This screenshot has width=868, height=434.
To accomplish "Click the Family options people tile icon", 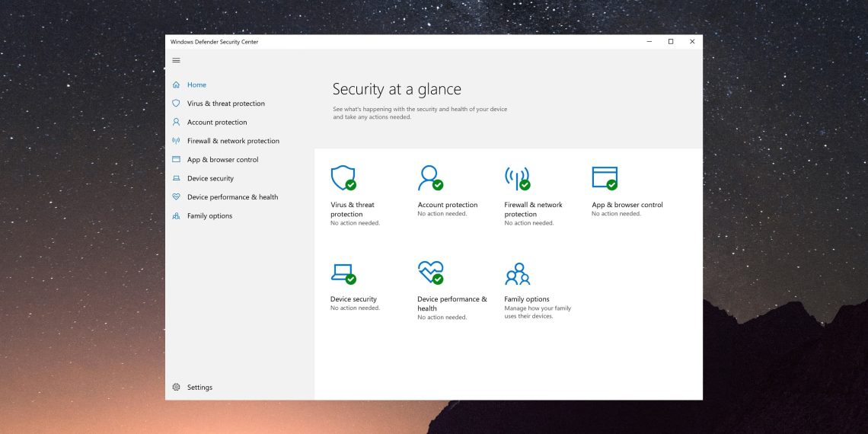I will pos(517,273).
